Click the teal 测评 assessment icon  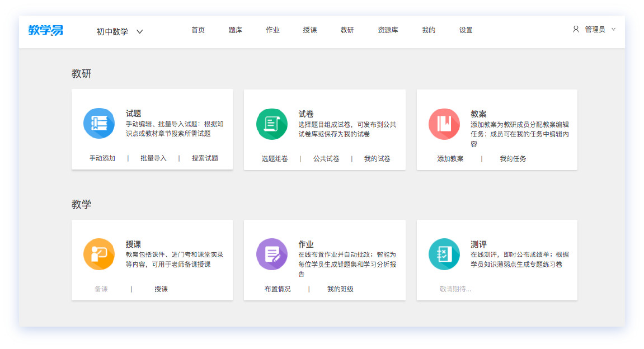(x=444, y=254)
